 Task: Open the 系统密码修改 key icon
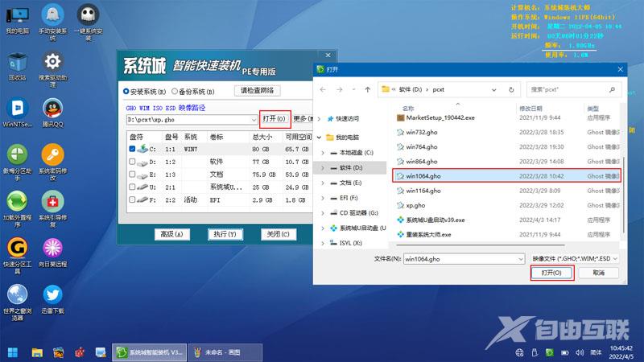(52, 162)
